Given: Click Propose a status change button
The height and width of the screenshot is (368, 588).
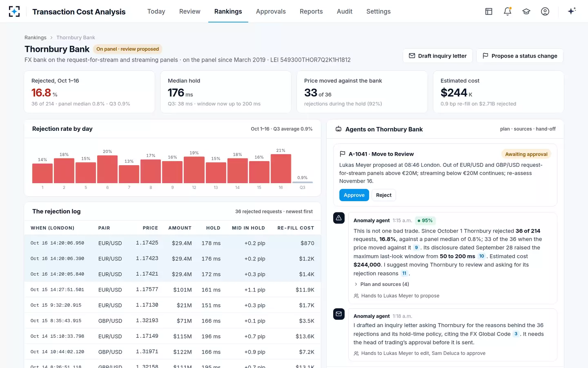Looking at the screenshot, I should 520,56.
